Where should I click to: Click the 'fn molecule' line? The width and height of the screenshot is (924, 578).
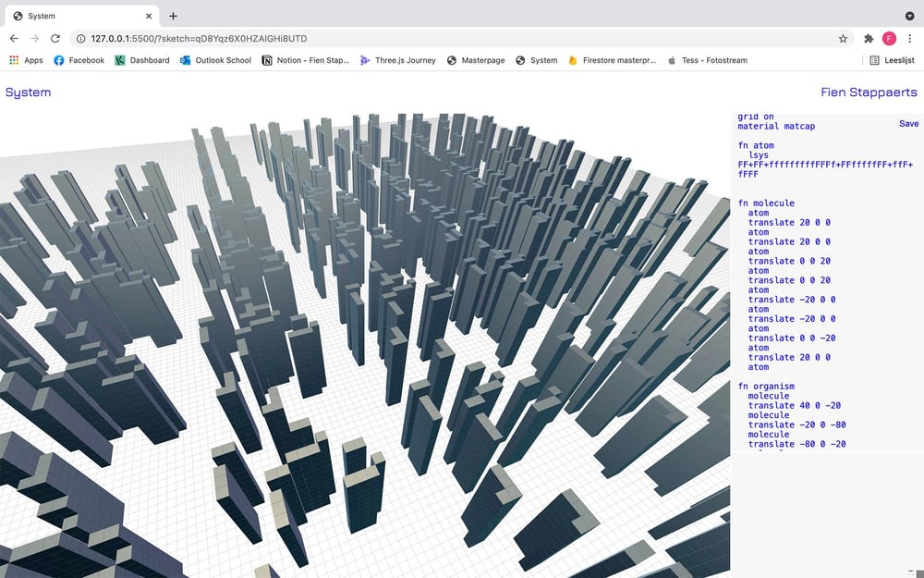coord(766,203)
